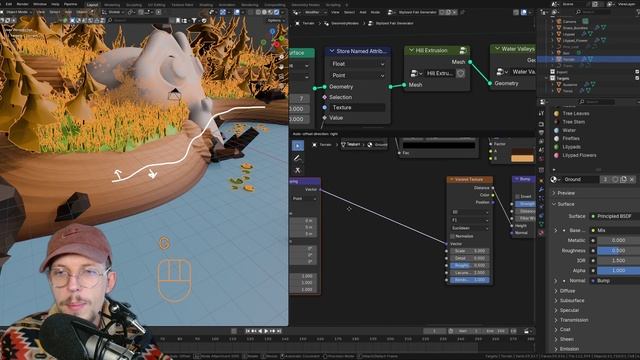Select the Camera object in outliner
The width and height of the screenshot is (640, 360).
click(x=569, y=22)
